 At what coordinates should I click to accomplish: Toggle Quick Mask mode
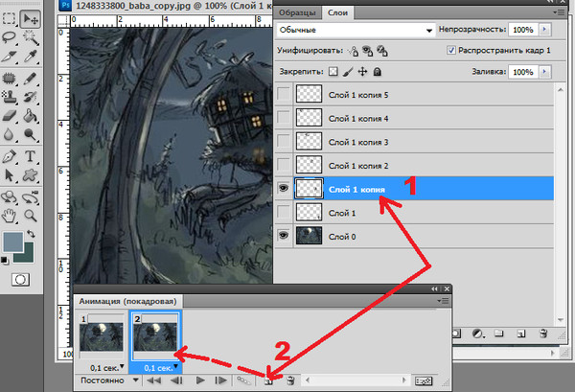20,280
